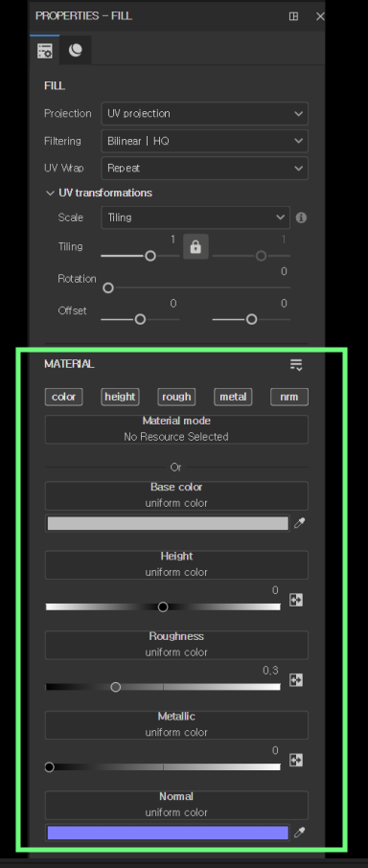This screenshot has width=368, height=868.
Task: Open the Material section options menu icon
Action: pos(296,364)
